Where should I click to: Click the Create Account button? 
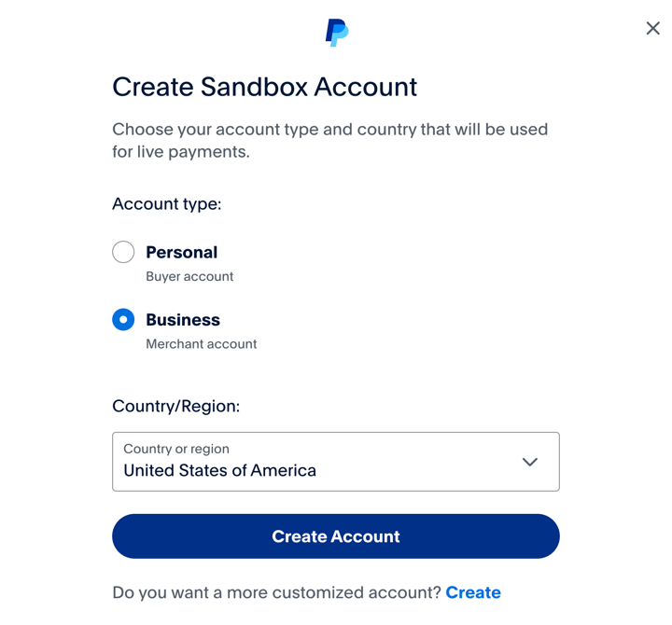point(336,535)
